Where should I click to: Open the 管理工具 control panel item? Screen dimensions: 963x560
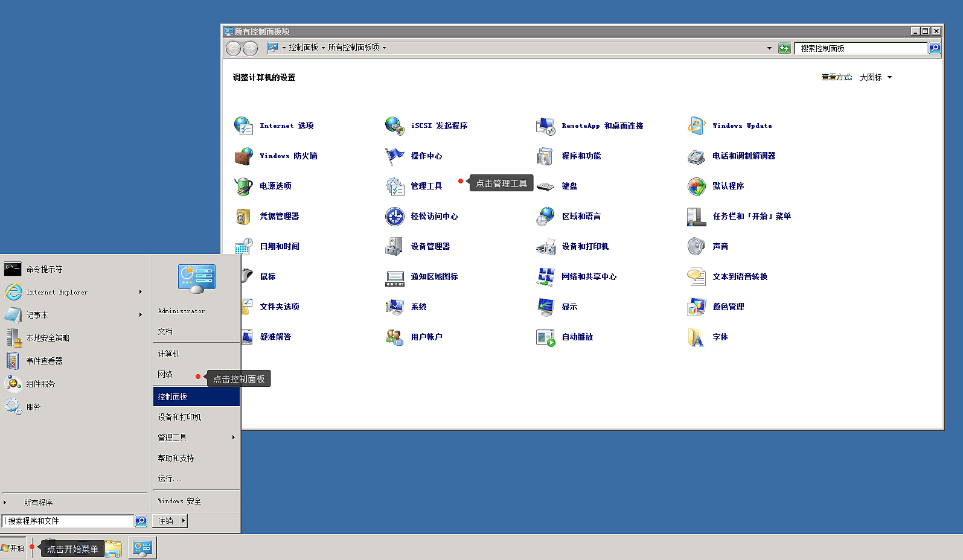coord(395,186)
